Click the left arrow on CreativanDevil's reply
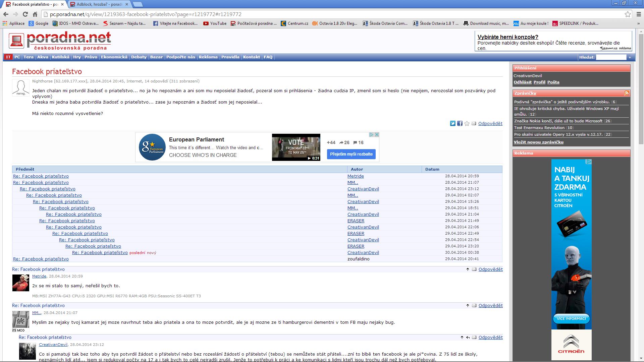Image resolution: width=644 pixels, height=362 pixels. pos(468,338)
